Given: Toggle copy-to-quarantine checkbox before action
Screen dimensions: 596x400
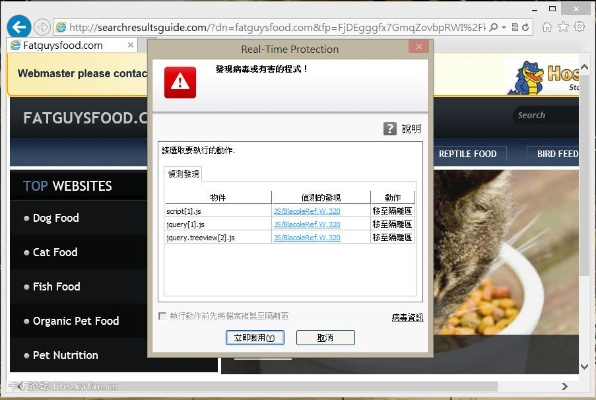Looking at the screenshot, I should click(162, 316).
